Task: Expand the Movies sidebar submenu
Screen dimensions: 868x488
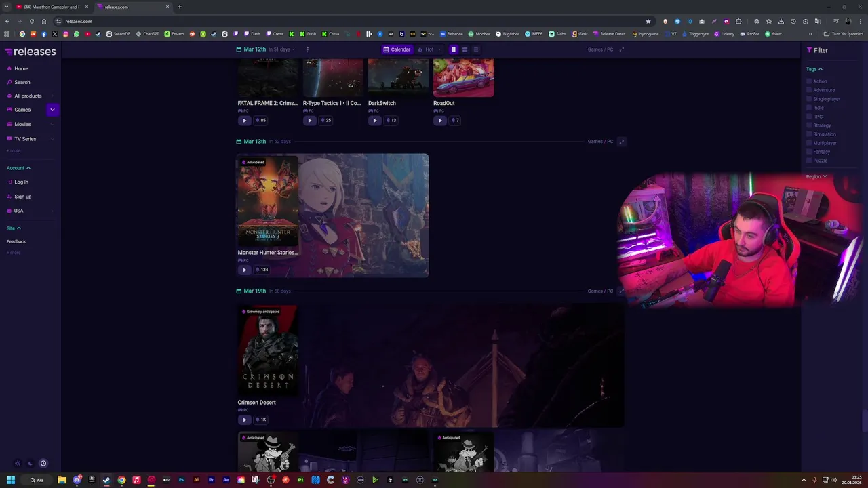Action: 52,124
